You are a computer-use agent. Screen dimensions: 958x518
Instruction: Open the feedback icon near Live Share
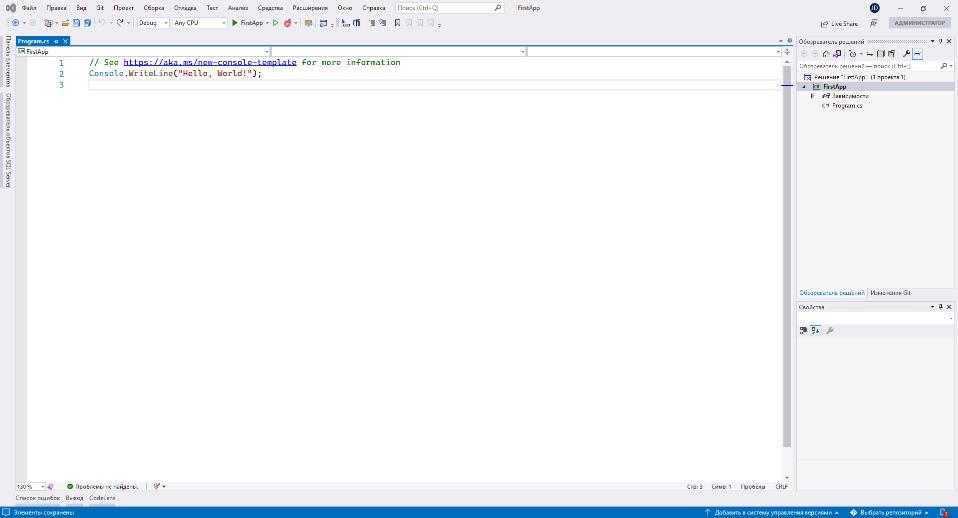pos(873,23)
